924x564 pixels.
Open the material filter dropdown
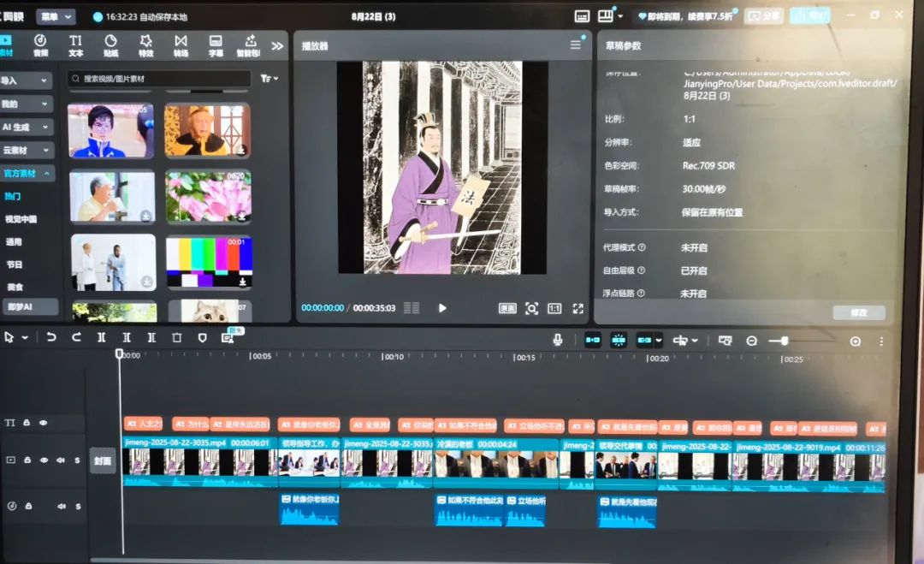click(x=269, y=79)
